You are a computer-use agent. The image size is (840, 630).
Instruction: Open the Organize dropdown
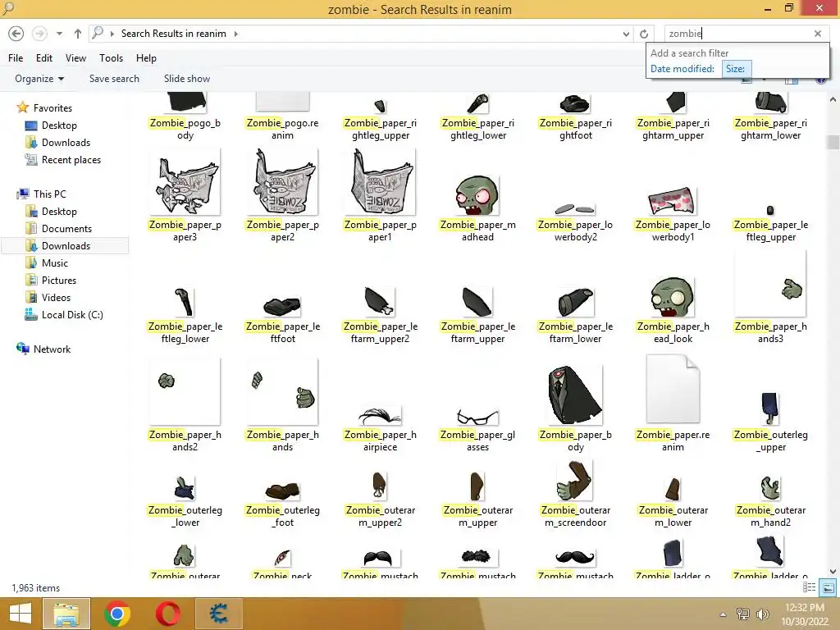tap(39, 79)
